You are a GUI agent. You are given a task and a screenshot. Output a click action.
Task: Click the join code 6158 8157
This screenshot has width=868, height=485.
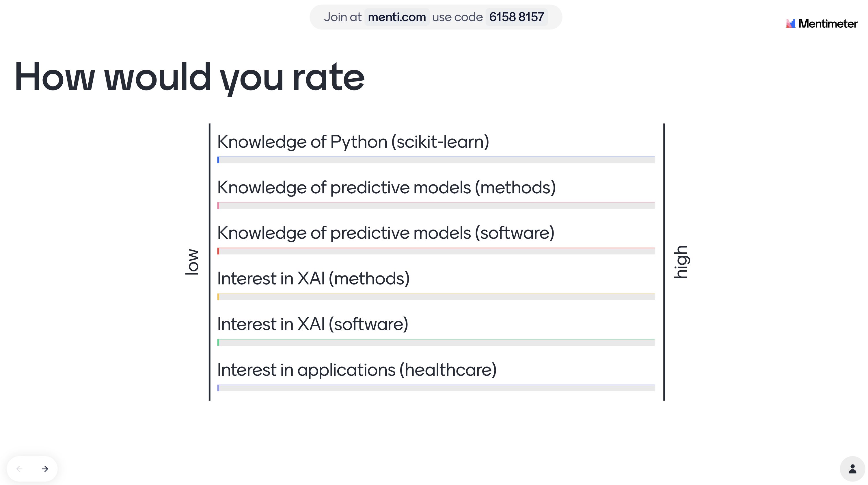[x=516, y=17]
